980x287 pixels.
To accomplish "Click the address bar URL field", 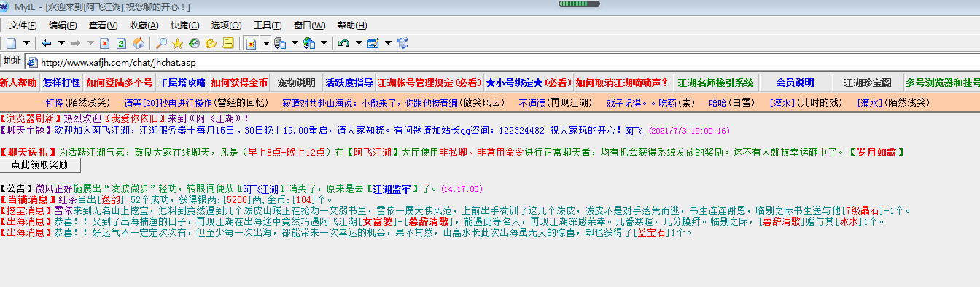I will pyautogui.click(x=503, y=62).
